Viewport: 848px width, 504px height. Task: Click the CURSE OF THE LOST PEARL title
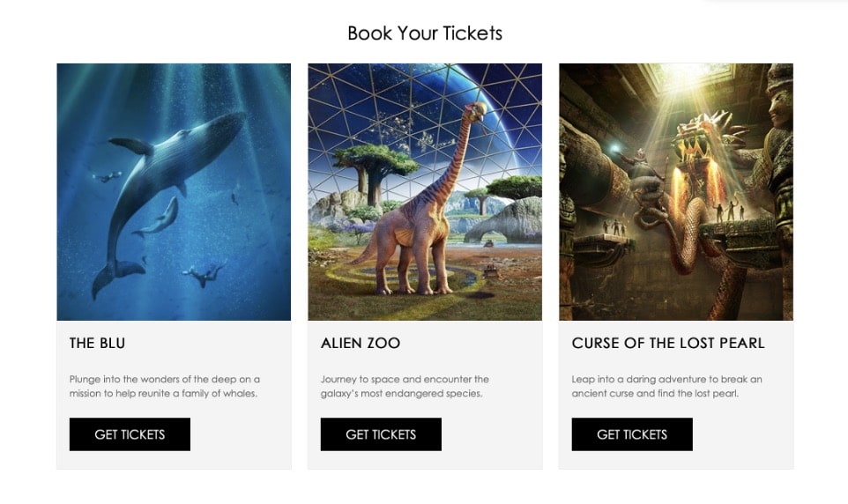click(x=668, y=344)
